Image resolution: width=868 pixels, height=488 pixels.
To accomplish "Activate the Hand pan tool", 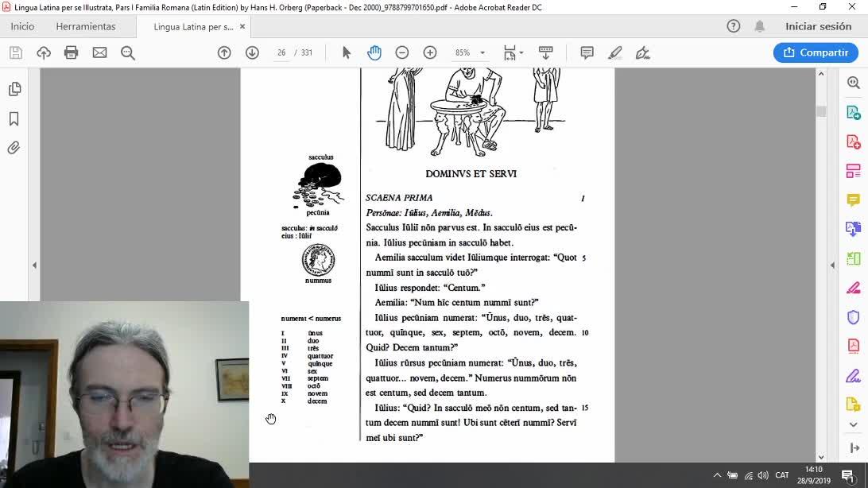I will pos(374,52).
